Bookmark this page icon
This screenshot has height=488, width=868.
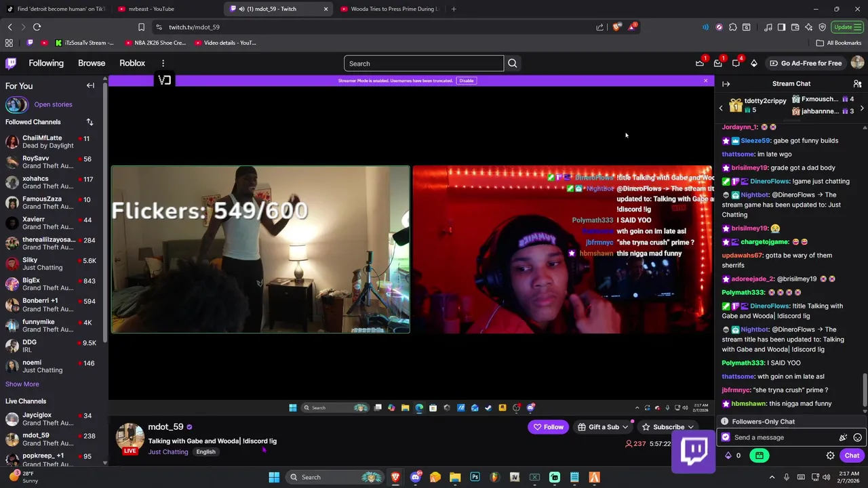141,27
